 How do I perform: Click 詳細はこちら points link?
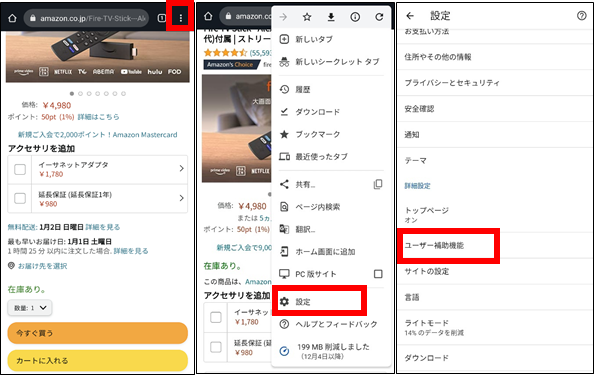point(98,117)
